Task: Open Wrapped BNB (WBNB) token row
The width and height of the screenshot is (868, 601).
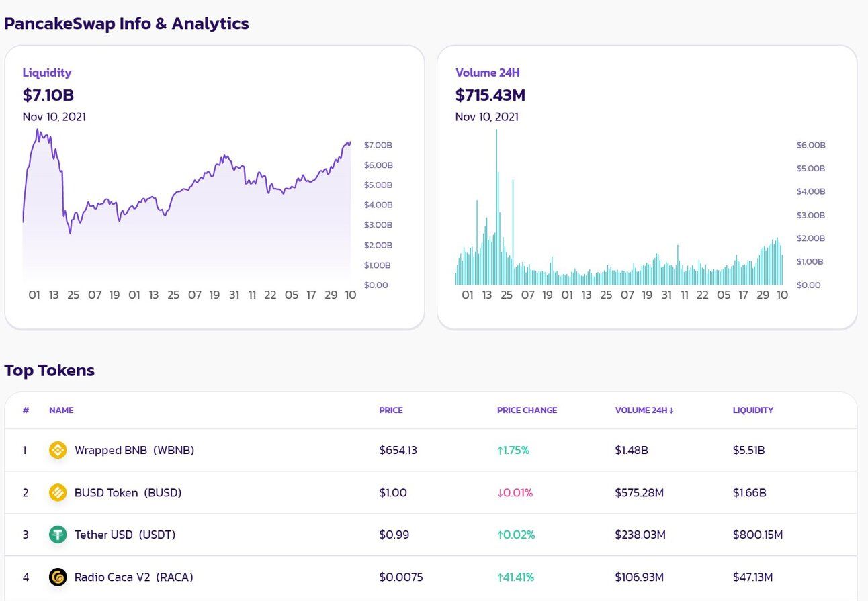Action: pyautogui.click(x=431, y=450)
